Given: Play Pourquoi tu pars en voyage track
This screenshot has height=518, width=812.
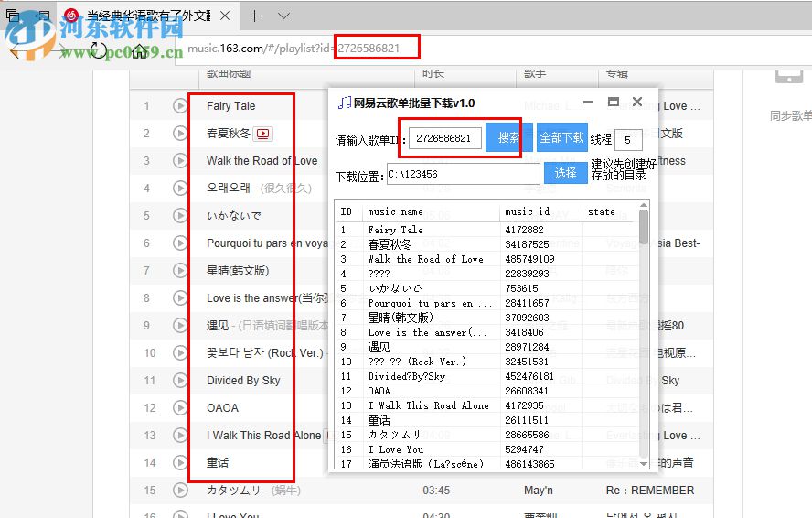Looking at the screenshot, I should click(180, 243).
